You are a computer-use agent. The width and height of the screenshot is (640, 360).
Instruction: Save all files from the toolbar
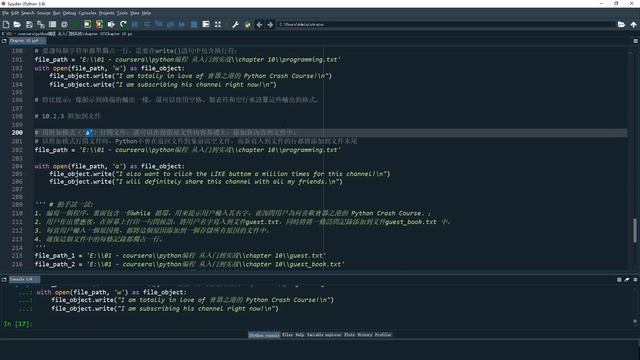point(41,24)
